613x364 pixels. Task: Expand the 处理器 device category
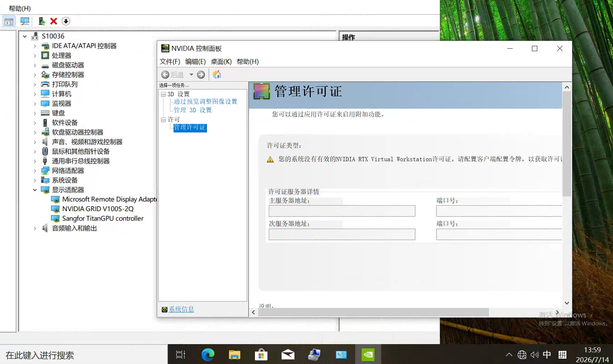tap(34, 56)
